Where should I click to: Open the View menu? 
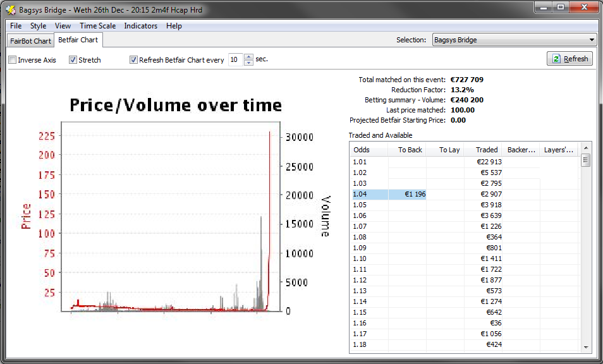pos(63,26)
